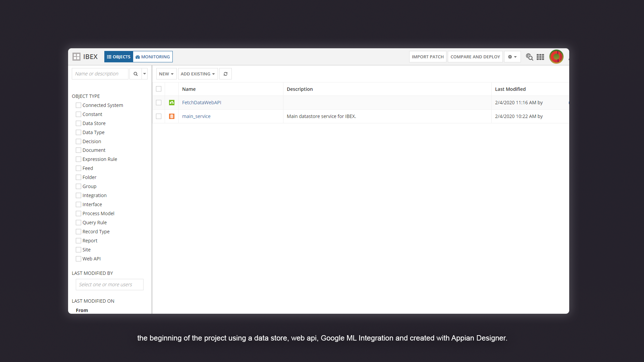Click the FetchDataWebAPI web API type icon
Screen dimensions: 644x362
pos(172,103)
